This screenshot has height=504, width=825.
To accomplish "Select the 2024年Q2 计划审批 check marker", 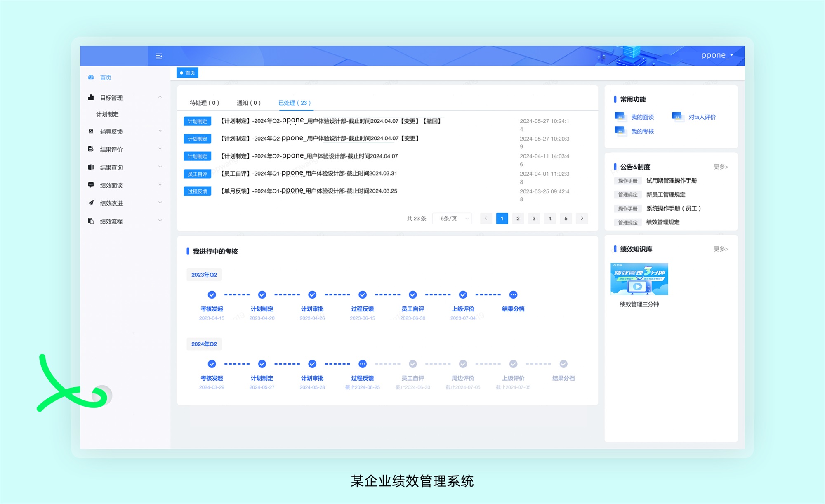I will [312, 364].
